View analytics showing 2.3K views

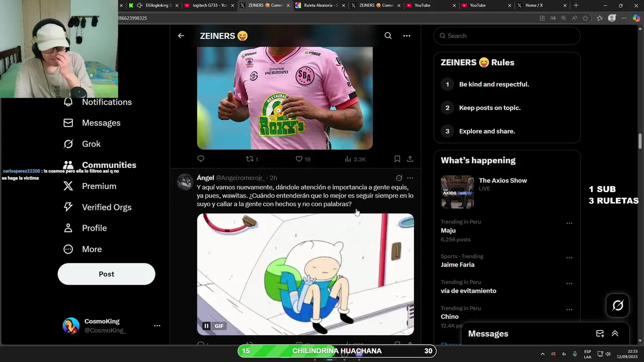click(355, 159)
